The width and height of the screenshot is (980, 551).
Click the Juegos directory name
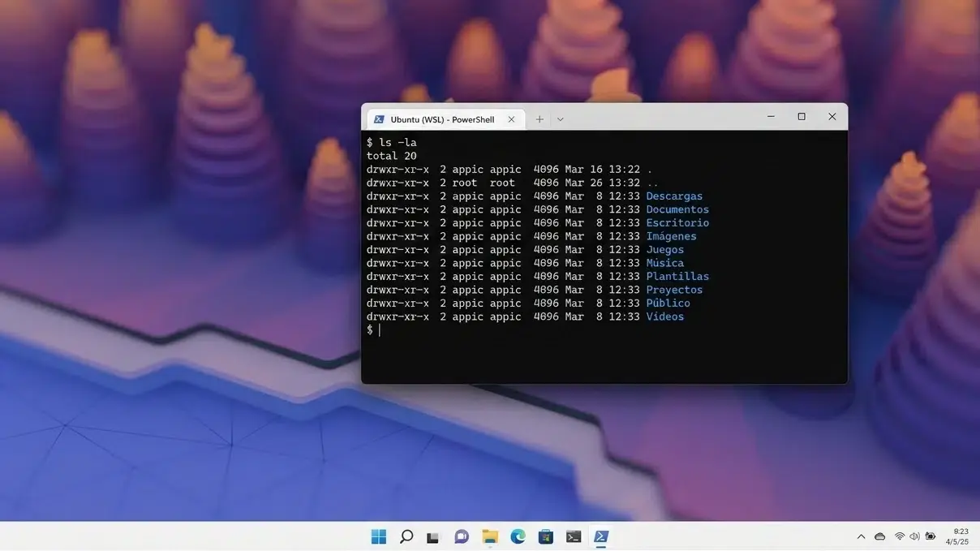click(x=665, y=250)
